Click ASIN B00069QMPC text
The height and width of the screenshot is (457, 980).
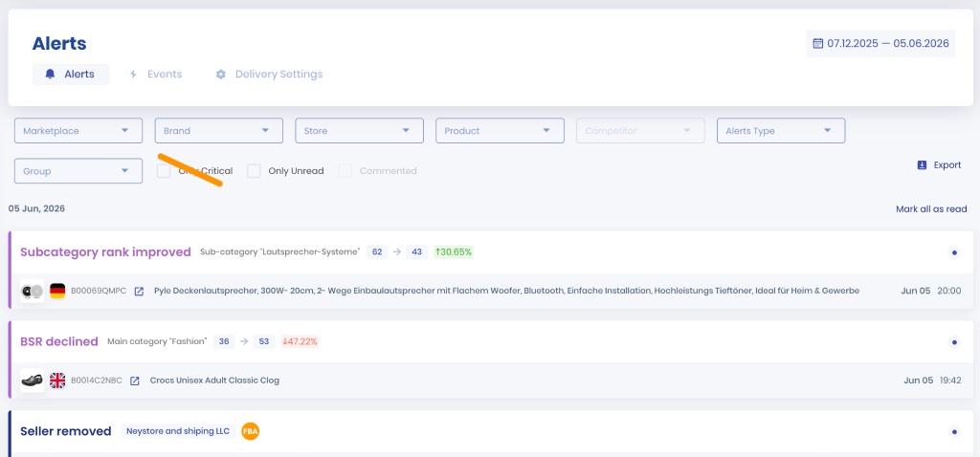(x=99, y=292)
